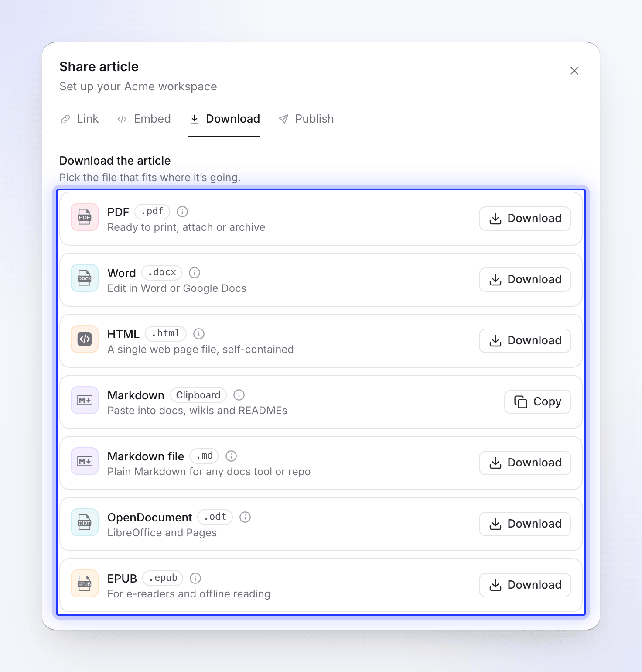The height and width of the screenshot is (672, 642).
Task: Click the EPUB file type icon
Action: point(85,583)
